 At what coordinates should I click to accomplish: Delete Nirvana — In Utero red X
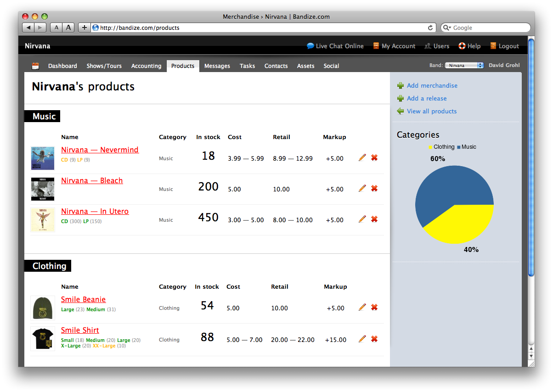point(374,219)
